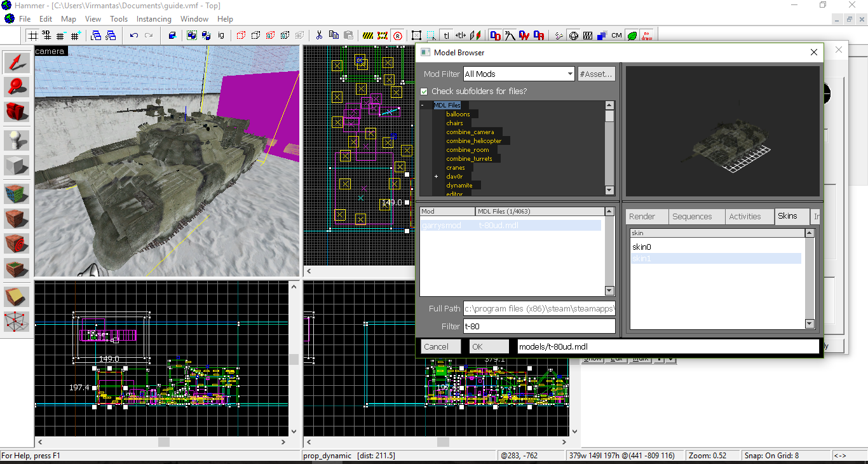This screenshot has height=464, width=868.
Task: Select the Block creation tool
Action: [x=17, y=165]
